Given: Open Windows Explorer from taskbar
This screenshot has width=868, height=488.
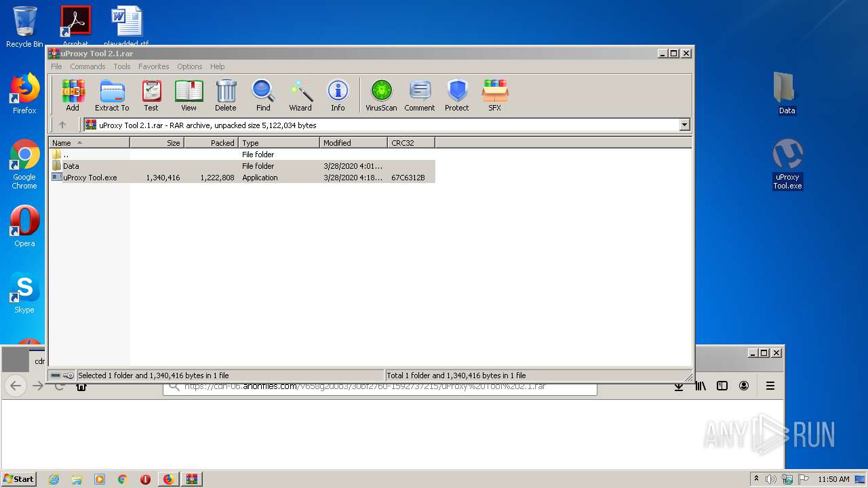Looking at the screenshot, I should point(77,479).
